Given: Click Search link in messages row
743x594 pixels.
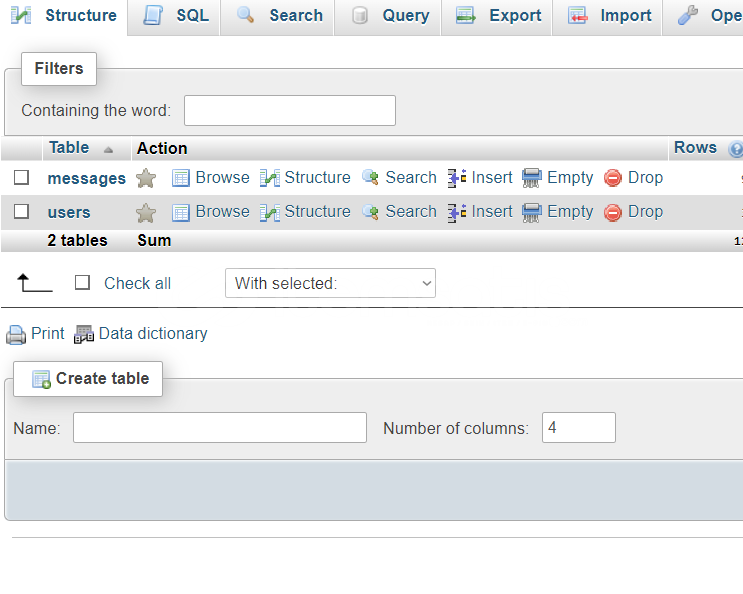Looking at the screenshot, I should click(411, 177).
